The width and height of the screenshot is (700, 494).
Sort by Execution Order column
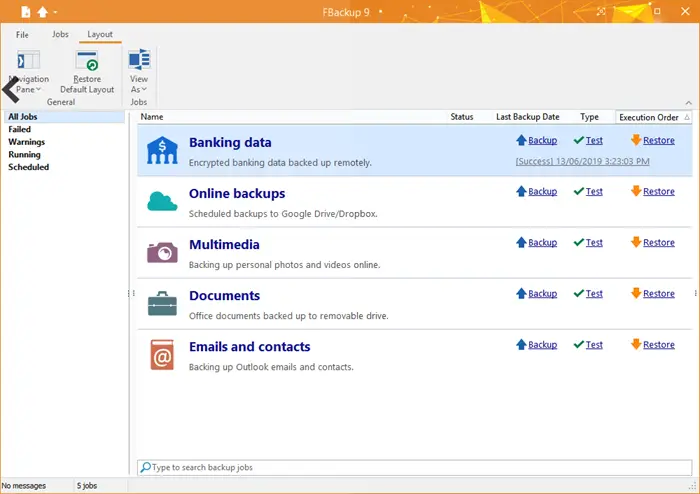coord(654,117)
